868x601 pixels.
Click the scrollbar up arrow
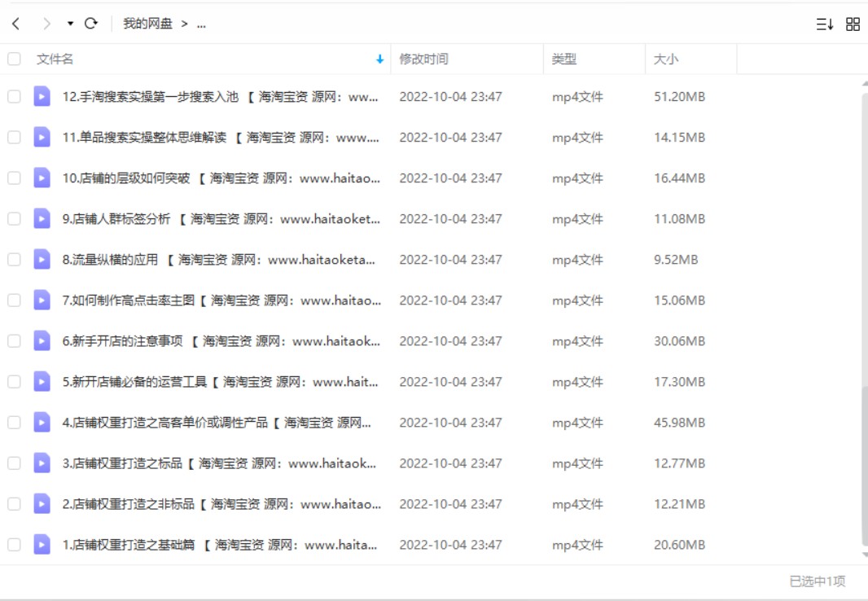865,84
